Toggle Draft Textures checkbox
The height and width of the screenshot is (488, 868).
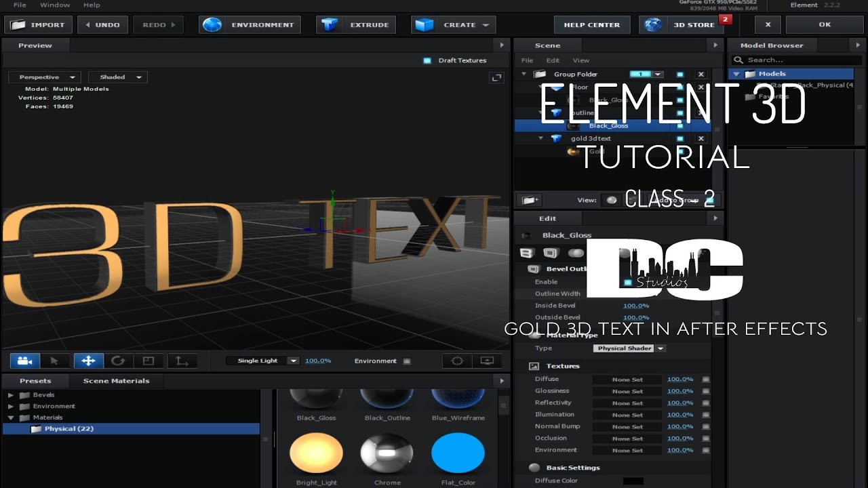click(427, 60)
